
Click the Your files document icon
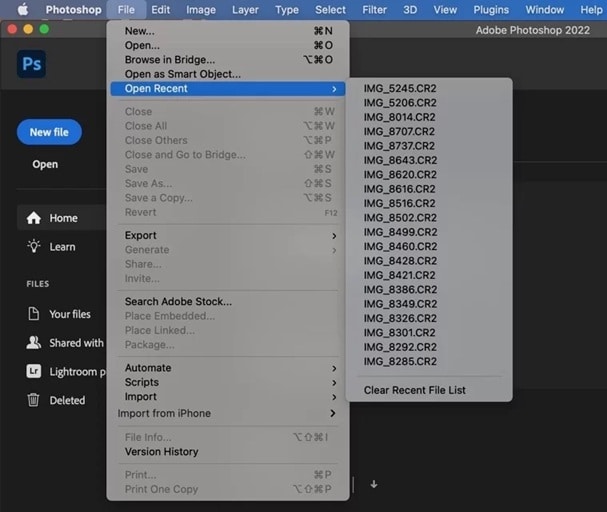(x=34, y=313)
